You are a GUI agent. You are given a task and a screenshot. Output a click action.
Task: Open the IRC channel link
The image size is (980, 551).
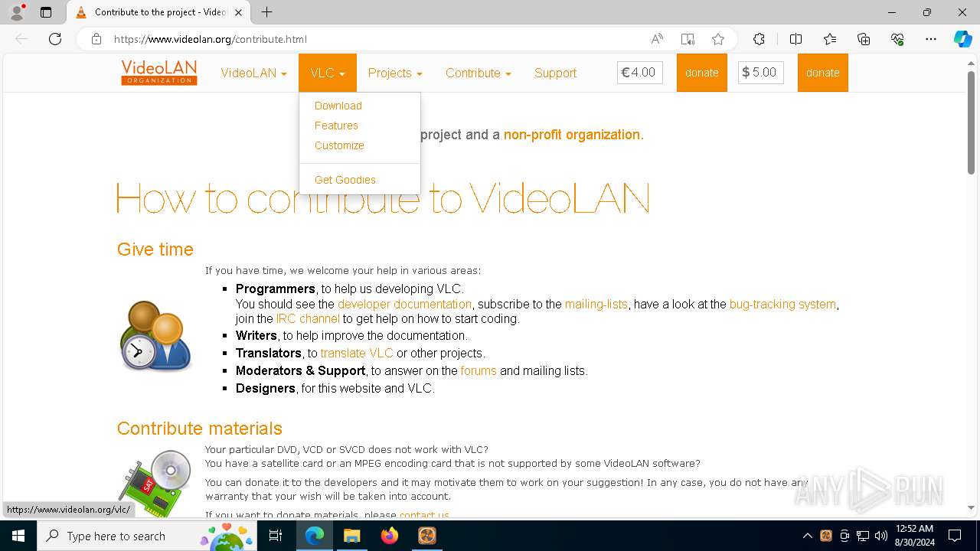308,319
